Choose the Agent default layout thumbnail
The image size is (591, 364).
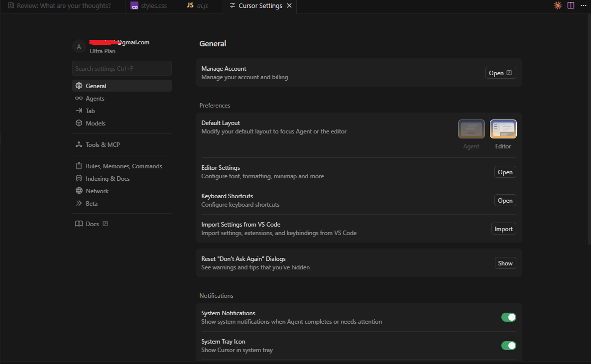click(x=471, y=129)
